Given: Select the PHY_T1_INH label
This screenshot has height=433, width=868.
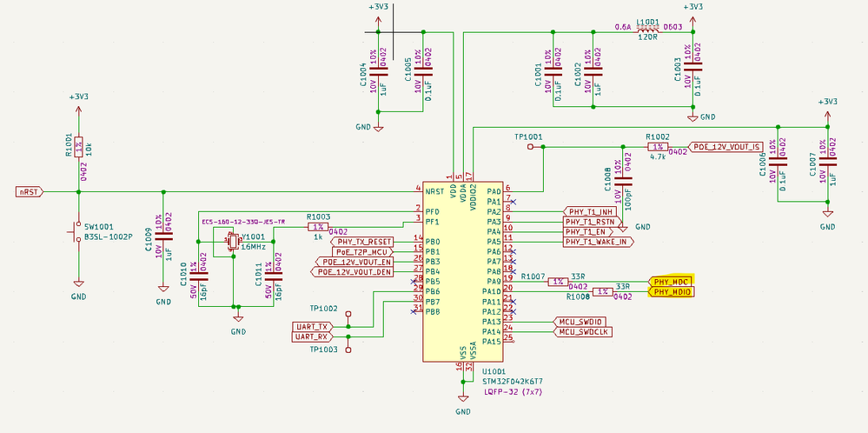Looking at the screenshot, I should tap(588, 211).
